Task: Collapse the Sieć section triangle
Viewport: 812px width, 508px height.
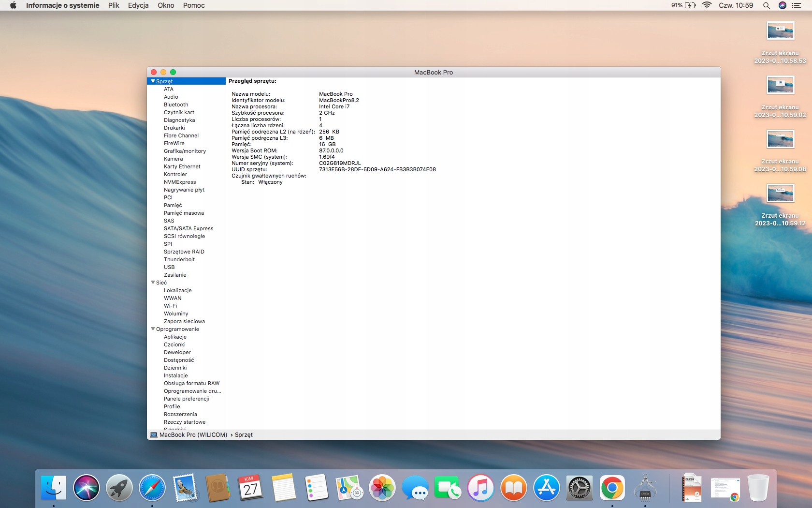Action: coord(153,283)
